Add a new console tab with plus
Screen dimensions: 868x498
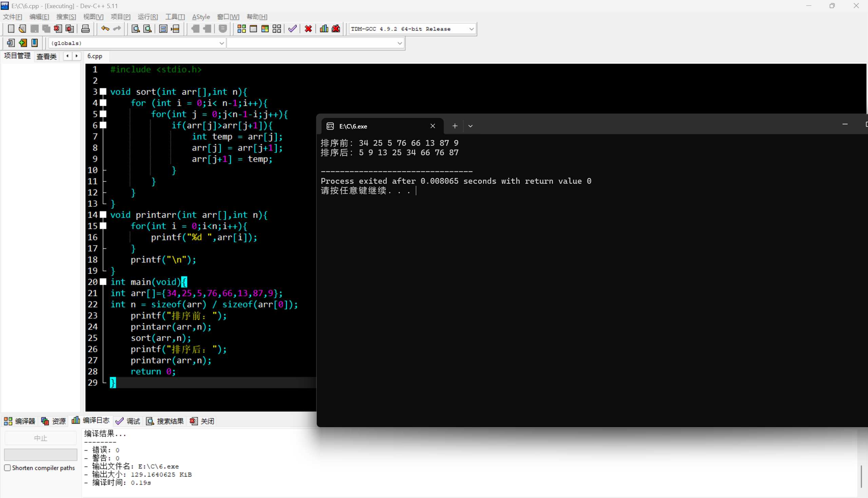[455, 126]
